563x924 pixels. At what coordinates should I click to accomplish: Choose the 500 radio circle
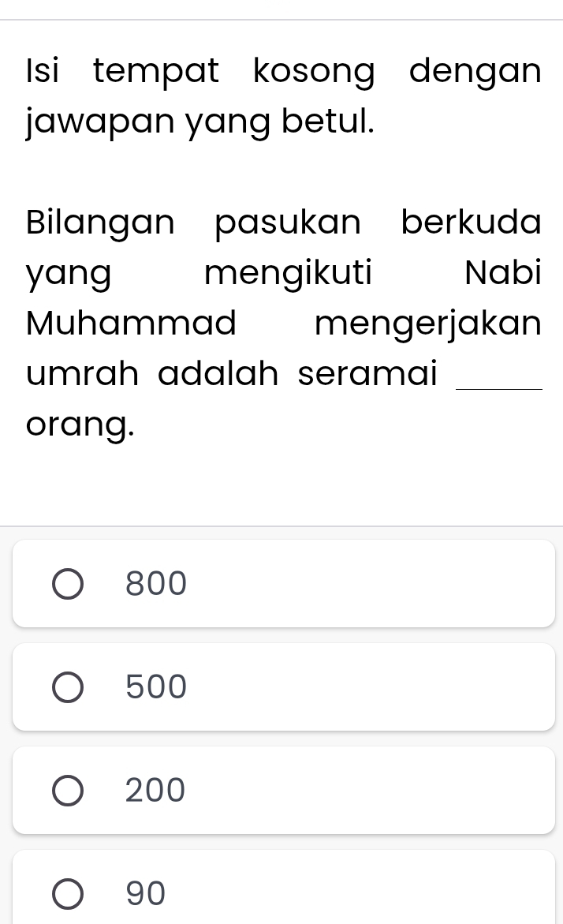[68, 687]
